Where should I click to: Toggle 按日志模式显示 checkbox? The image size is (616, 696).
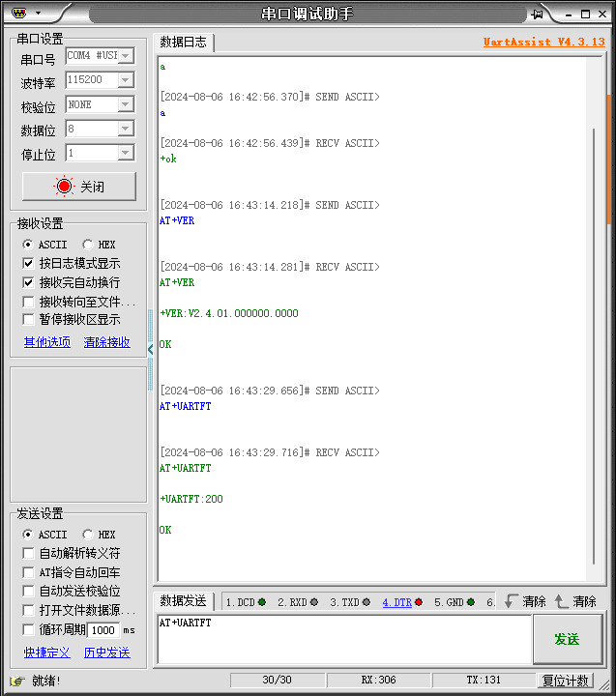click(x=28, y=263)
